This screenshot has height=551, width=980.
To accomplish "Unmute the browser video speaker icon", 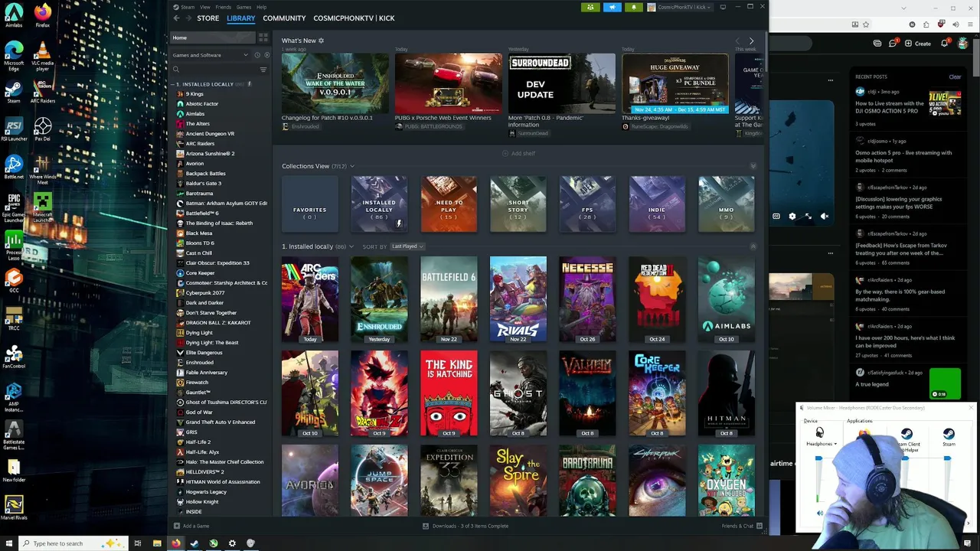I will tap(825, 217).
